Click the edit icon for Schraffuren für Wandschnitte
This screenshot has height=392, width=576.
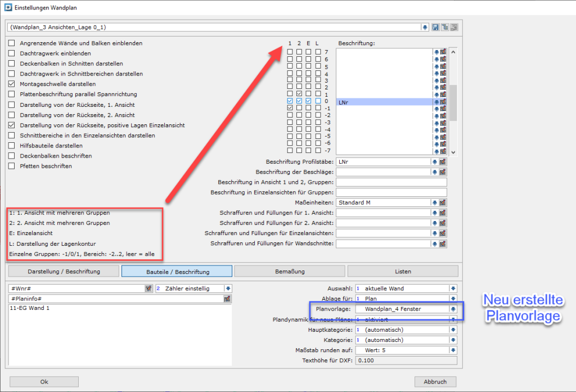coord(443,244)
